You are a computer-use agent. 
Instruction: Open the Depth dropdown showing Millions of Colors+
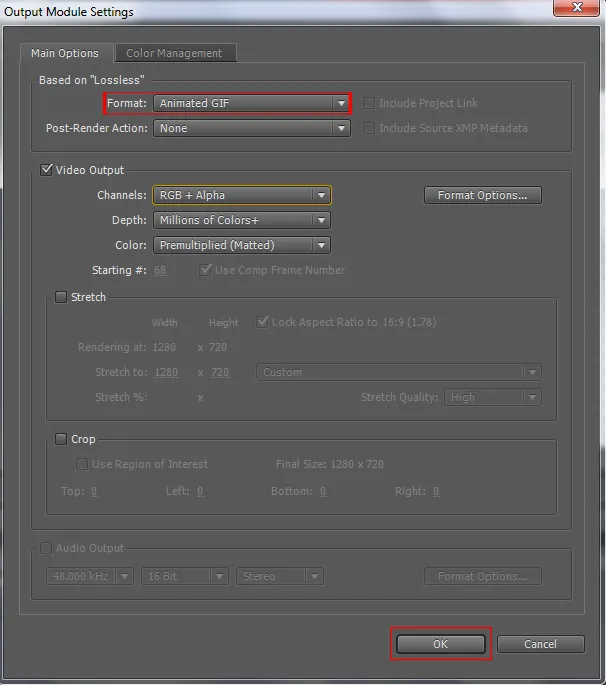tap(242, 220)
